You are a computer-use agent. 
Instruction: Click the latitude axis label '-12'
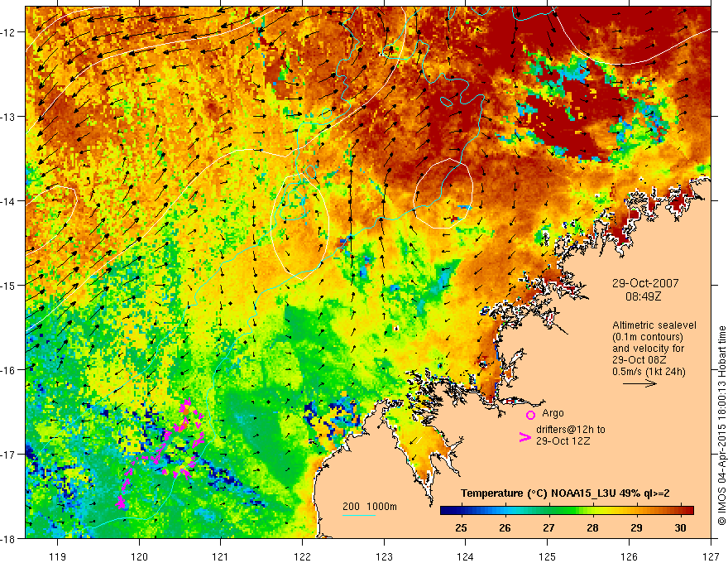pos(8,32)
